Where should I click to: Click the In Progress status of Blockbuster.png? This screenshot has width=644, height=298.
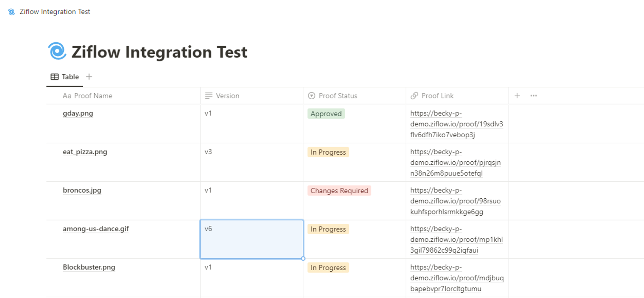pos(328,268)
